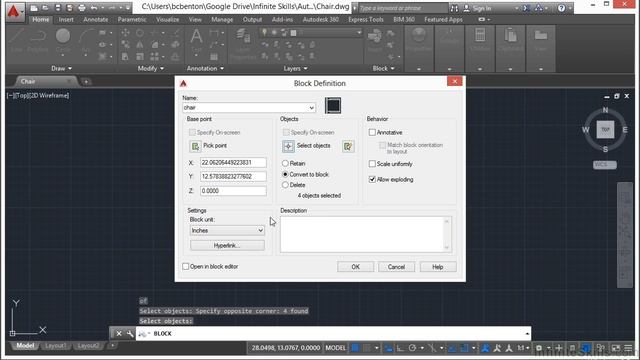Toggle Base point Specify On-screen checkbox
Screen dimensions: 640x360
coord(192,132)
